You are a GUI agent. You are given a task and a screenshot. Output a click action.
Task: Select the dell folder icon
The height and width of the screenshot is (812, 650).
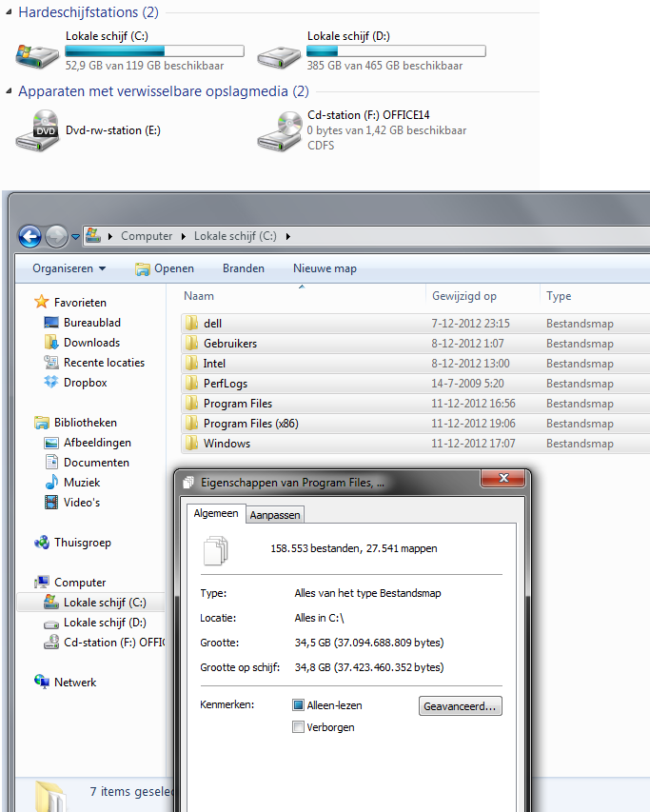pos(191,323)
